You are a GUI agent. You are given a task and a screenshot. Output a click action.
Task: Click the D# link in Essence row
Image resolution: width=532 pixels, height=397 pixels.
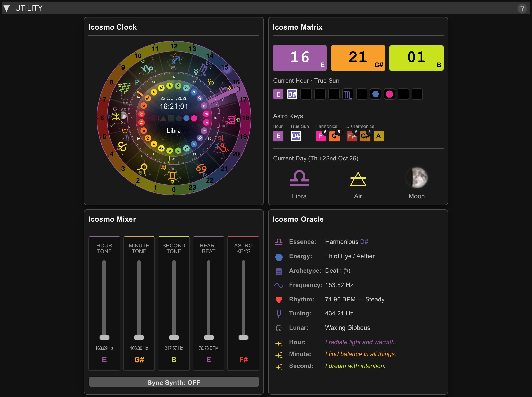[364, 242]
